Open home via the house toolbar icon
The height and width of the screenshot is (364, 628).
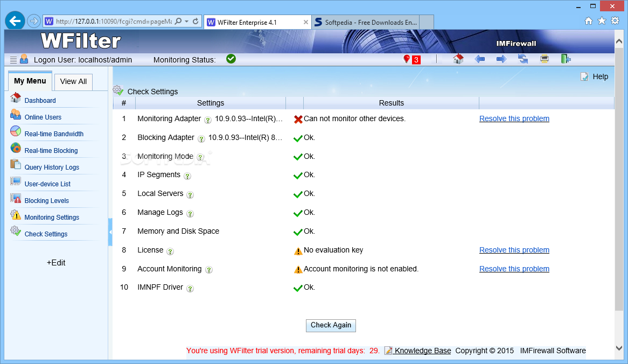pyautogui.click(x=458, y=59)
